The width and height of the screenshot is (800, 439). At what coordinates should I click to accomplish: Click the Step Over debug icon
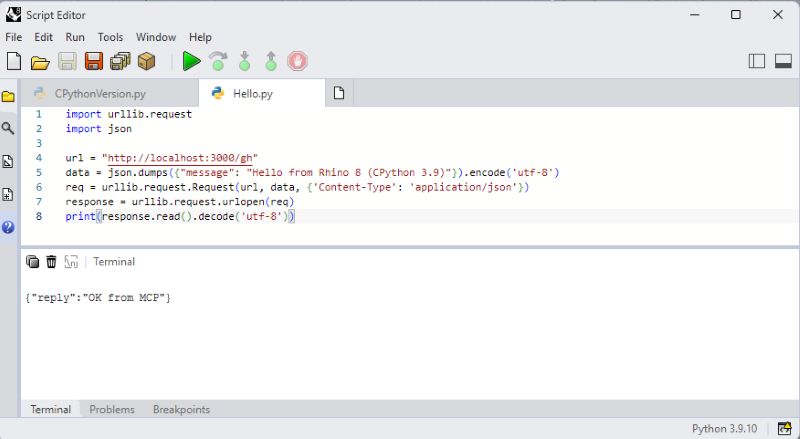[218, 61]
